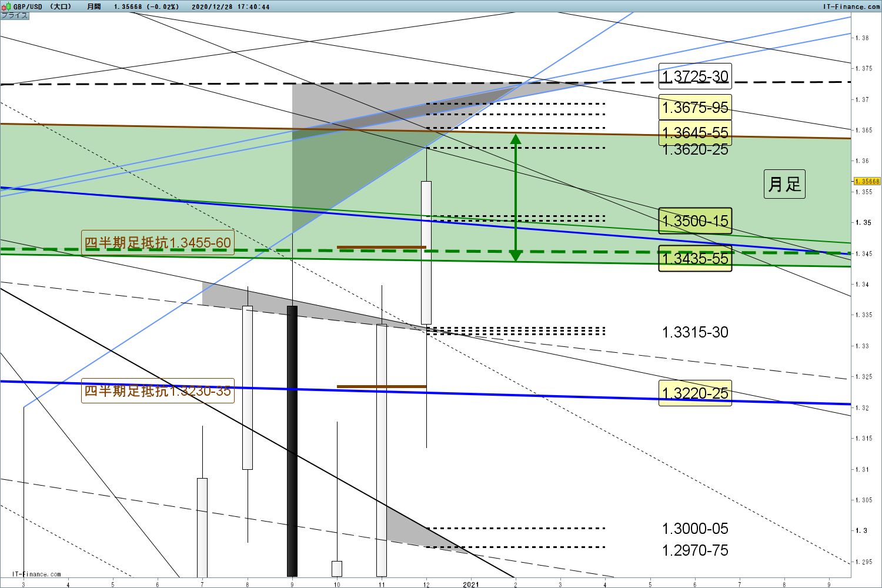Select the 四半期足抵抗1.3230-35 annotation

pyautogui.click(x=158, y=391)
